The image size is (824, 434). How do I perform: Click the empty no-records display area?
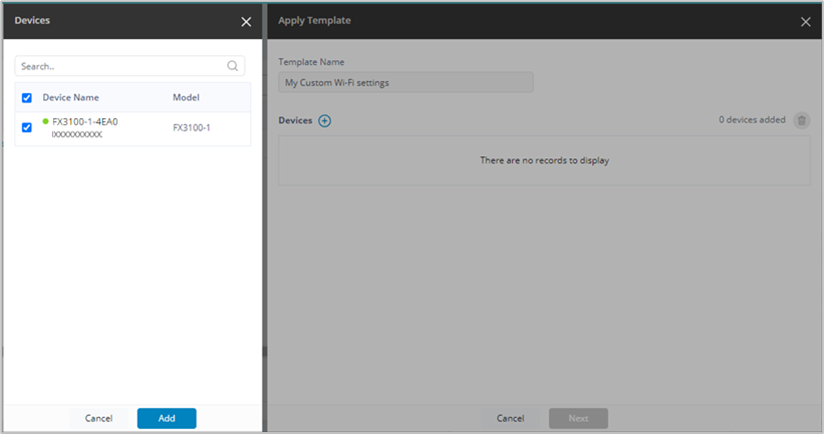click(544, 160)
